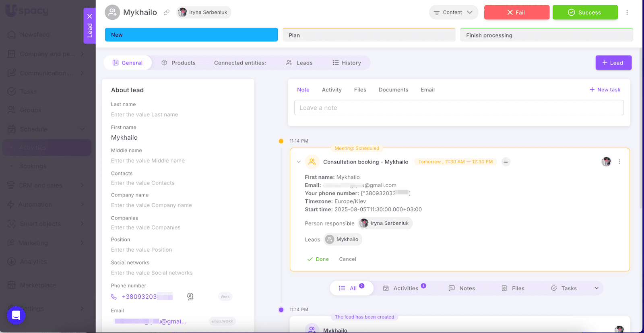This screenshot has height=333, width=644.
Task: Open the three-dot menu in top header
Action: 627,12
